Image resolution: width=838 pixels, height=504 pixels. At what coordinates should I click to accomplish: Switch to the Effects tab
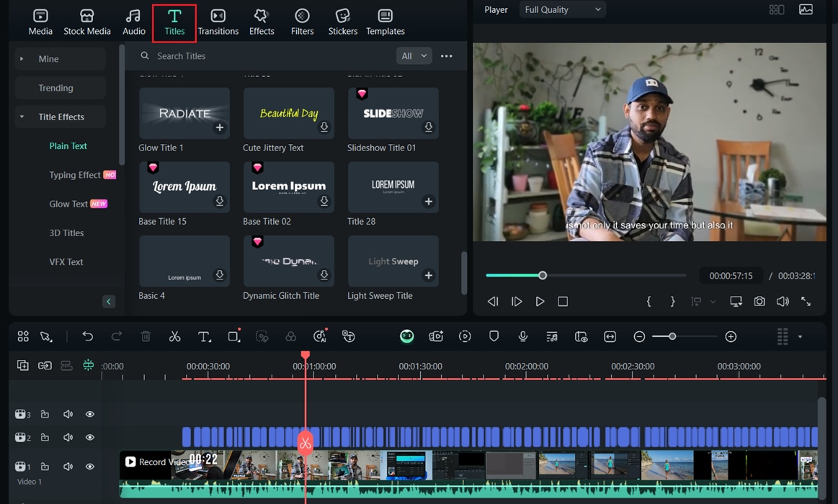[x=262, y=22]
